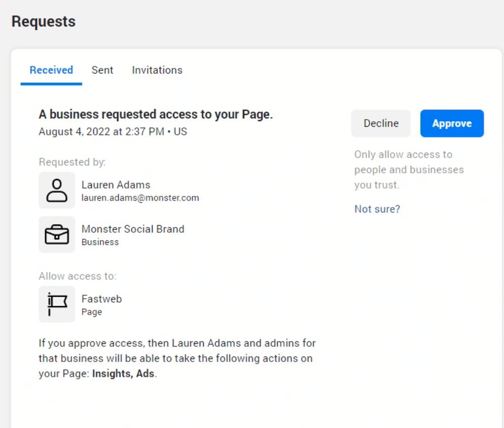Image resolution: width=504 pixels, height=428 pixels.
Task: Click the "Requested by:" section label
Action: pyautogui.click(x=72, y=162)
